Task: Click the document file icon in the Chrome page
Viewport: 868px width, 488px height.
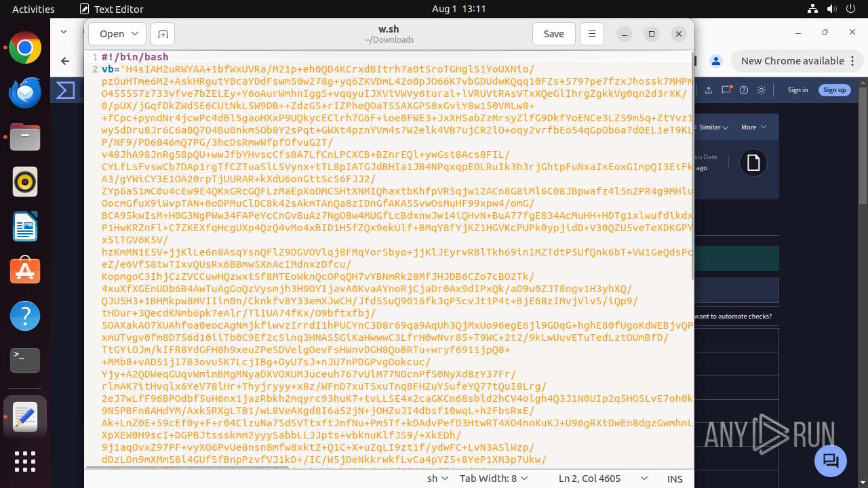Action: [753, 163]
